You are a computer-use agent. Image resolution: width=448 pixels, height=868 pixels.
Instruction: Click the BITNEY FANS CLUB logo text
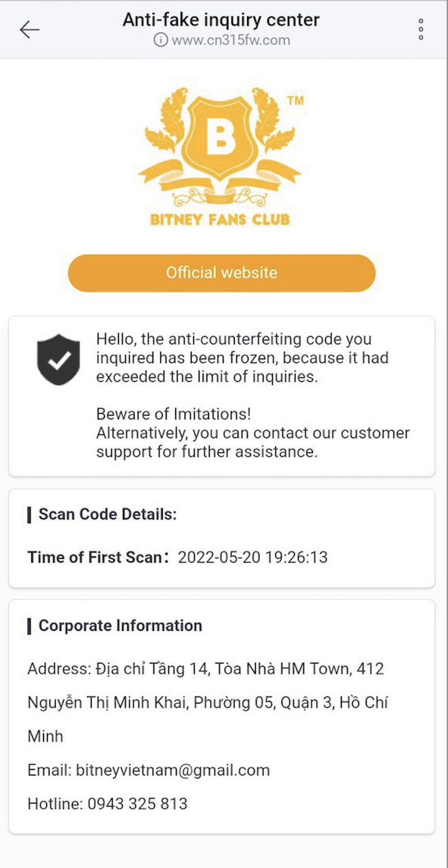click(x=221, y=219)
